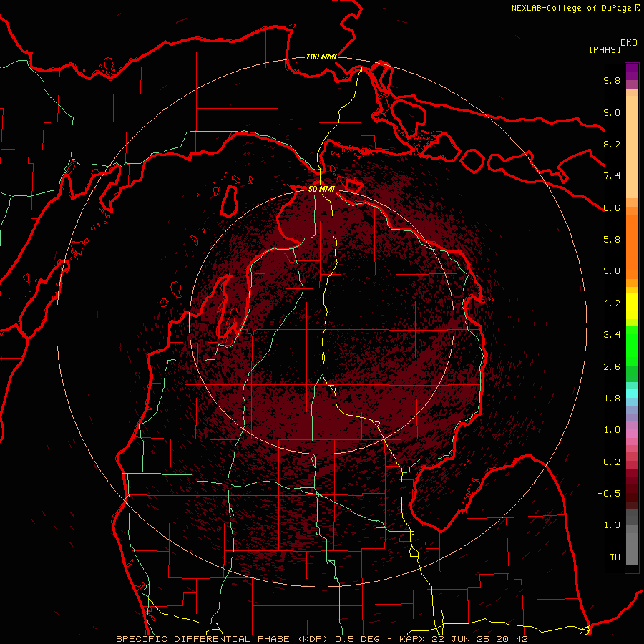Viewport: 644px width, 644px height.
Task: Click the 9.0 scale value
Action: [x=612, y=112]
